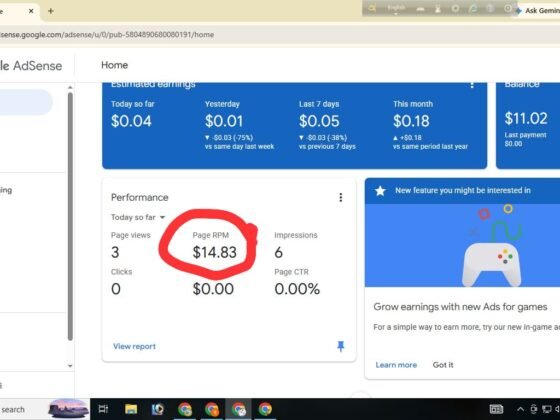
Task: Click the "vs same period last year" comparison
Action: point(430,147)
